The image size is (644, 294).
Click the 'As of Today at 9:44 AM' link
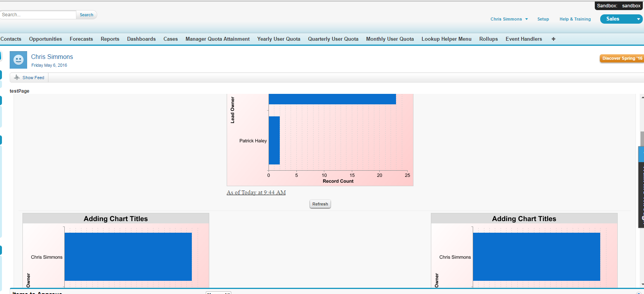point(256,192)
